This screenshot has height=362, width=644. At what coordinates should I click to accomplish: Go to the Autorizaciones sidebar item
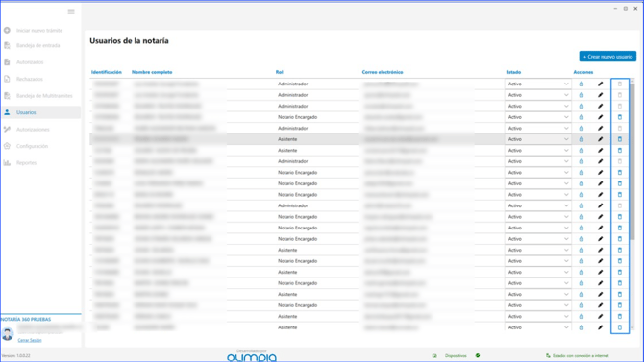pos(33,130)
